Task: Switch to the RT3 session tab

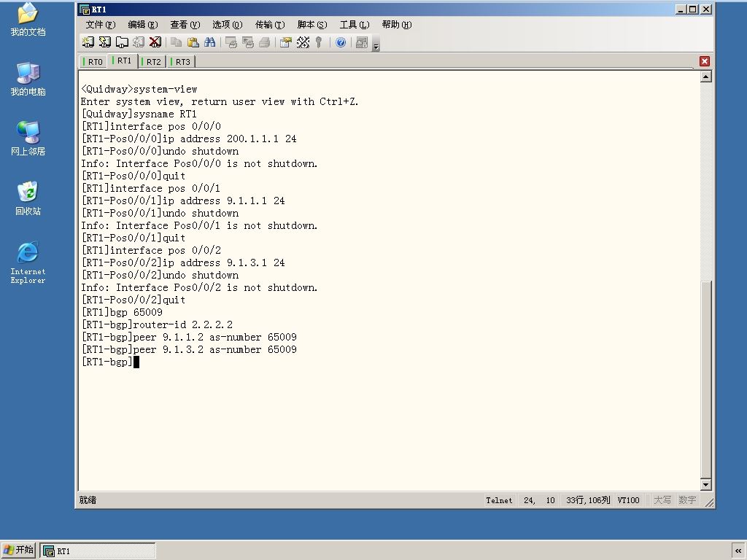Action: coord(181,62)
